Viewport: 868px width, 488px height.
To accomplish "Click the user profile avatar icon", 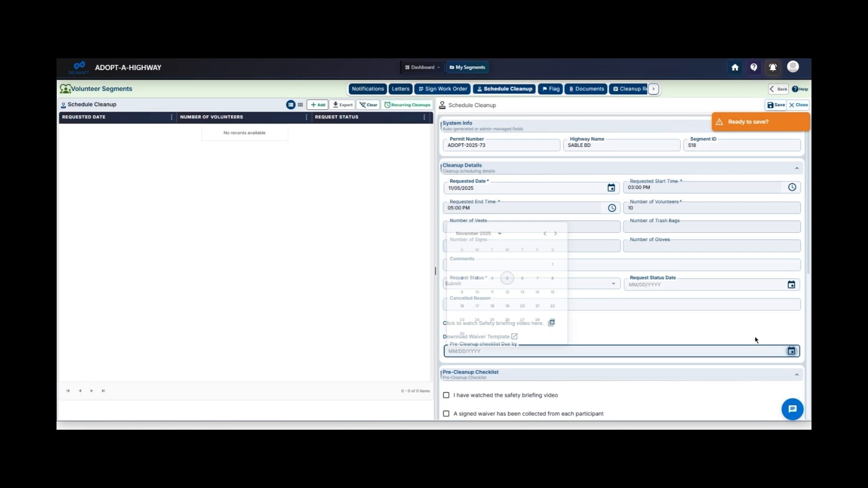I will pos(793,67).
